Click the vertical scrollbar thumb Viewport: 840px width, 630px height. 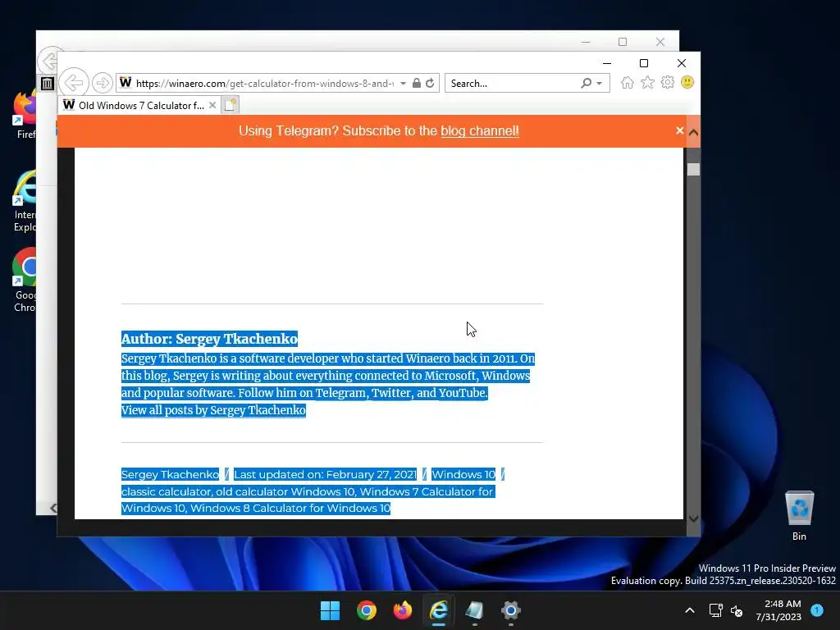[693, 169]
